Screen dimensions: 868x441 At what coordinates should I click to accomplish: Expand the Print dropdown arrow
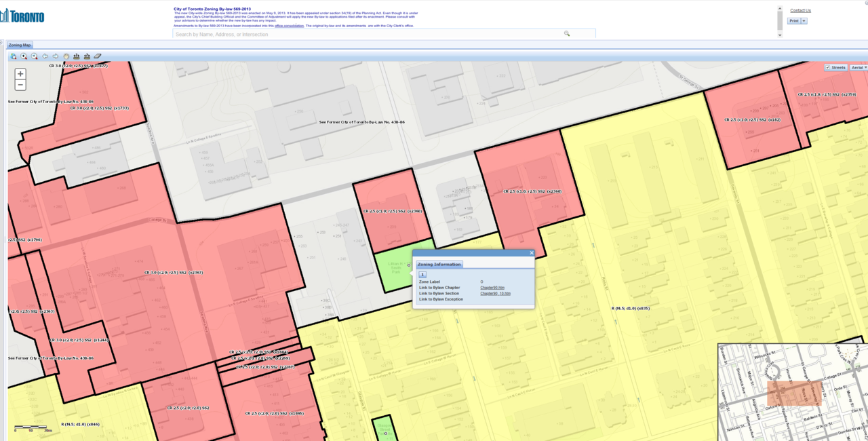coord(804,21)
